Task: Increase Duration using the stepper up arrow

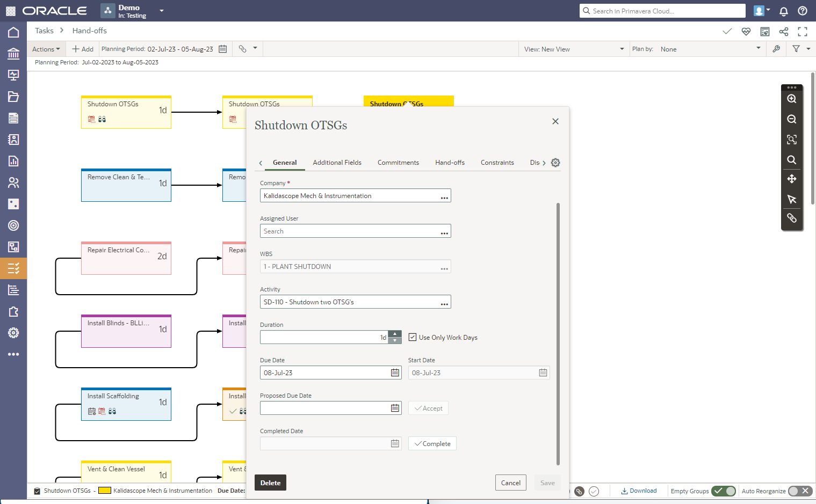Action: [x=395, y=334]
